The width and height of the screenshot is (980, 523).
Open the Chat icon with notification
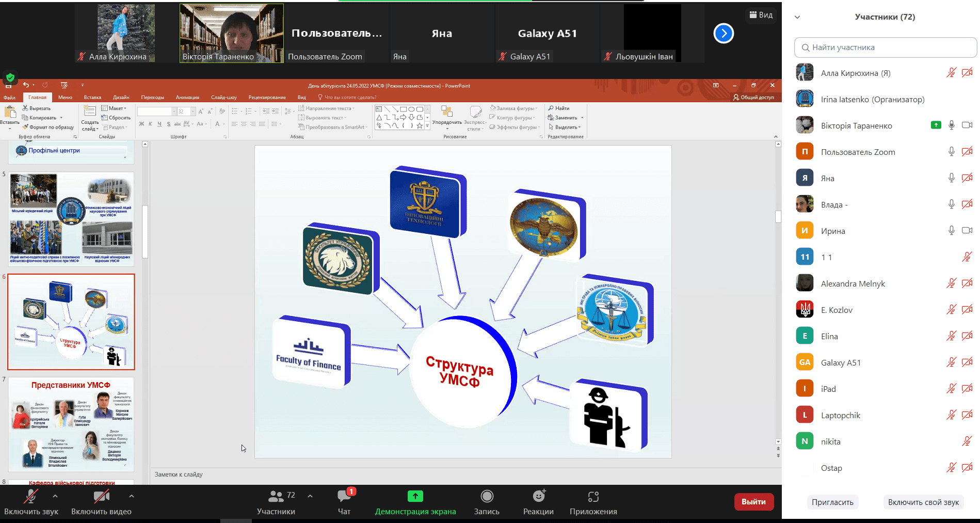coord(344,496)
